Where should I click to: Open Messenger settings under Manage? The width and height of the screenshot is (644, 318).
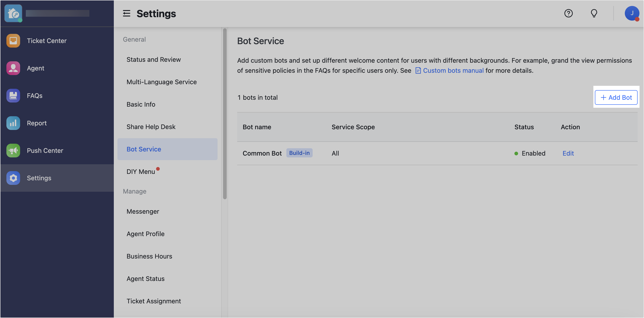click(x=143, y=211)
